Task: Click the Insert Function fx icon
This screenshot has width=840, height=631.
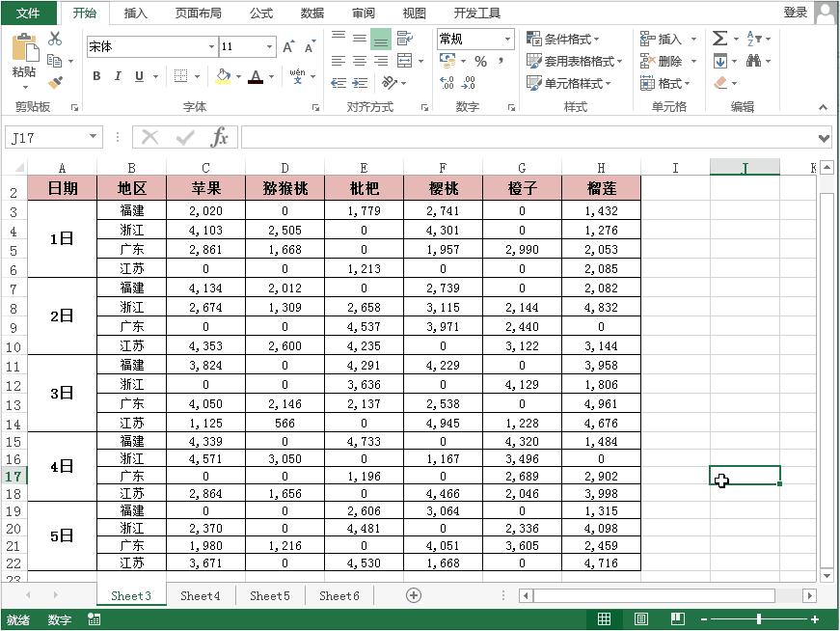Action: 220,137
